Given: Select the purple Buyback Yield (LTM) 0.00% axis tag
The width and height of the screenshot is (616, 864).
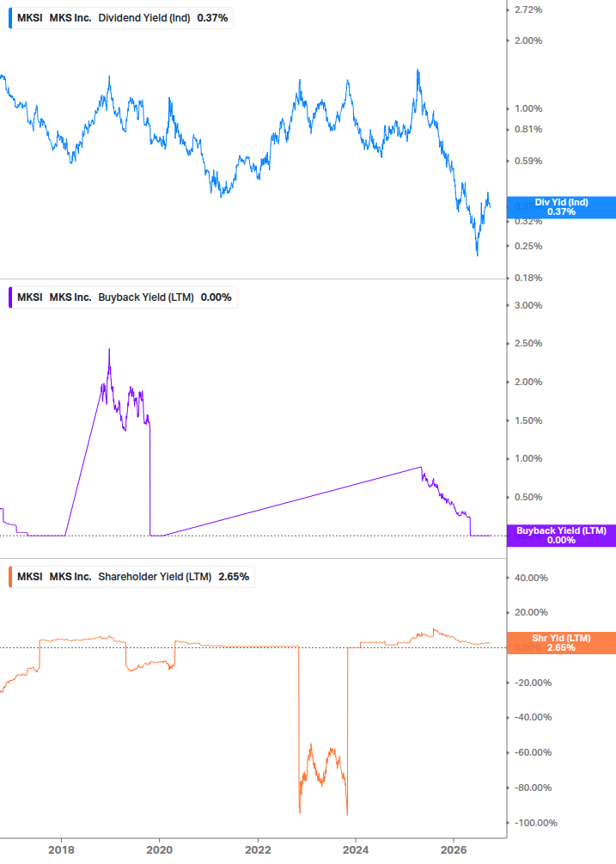Looking at the screenshot, I should click(561, 536).
